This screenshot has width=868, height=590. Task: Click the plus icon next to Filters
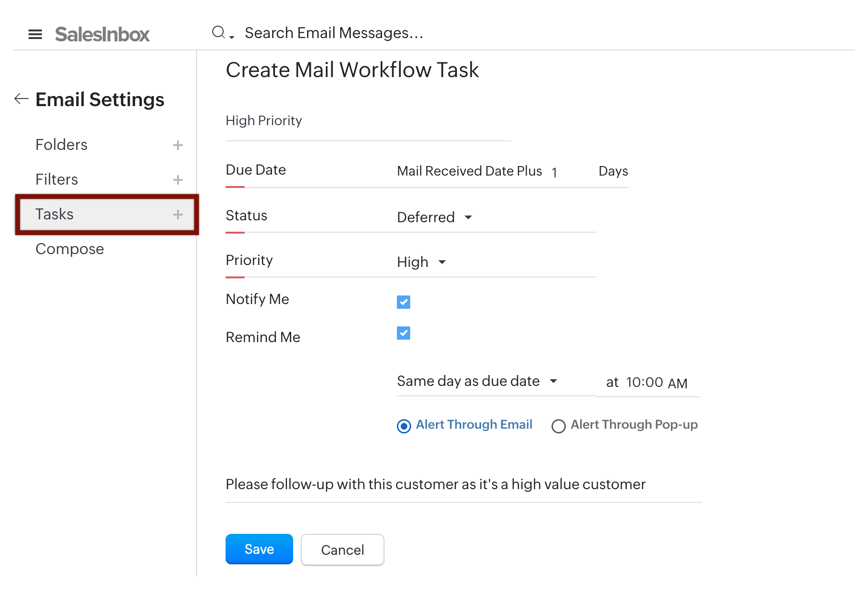tap(178, 180)
